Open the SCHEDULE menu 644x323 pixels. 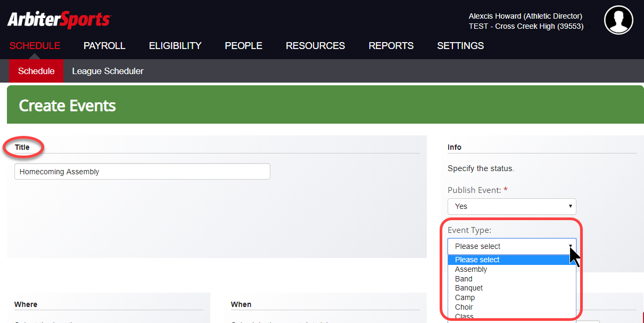click(34, 46)
